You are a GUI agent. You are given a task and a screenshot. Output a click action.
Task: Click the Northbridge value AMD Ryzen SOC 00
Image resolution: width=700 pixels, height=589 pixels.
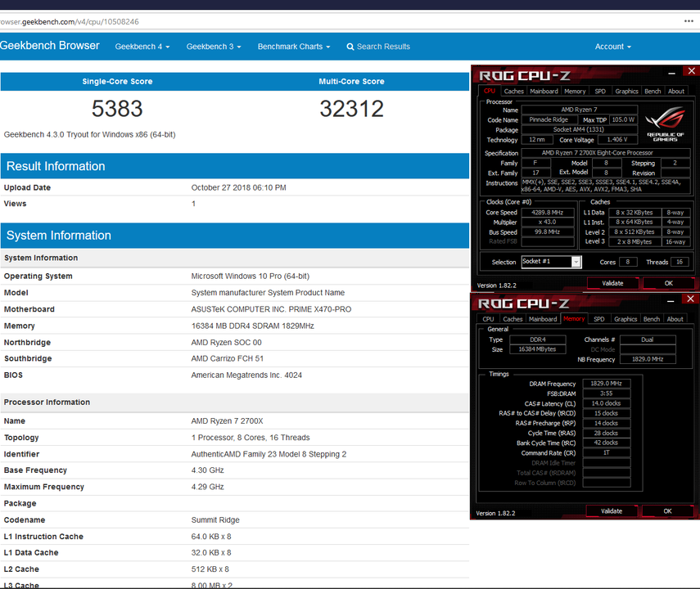coord(226,342)
